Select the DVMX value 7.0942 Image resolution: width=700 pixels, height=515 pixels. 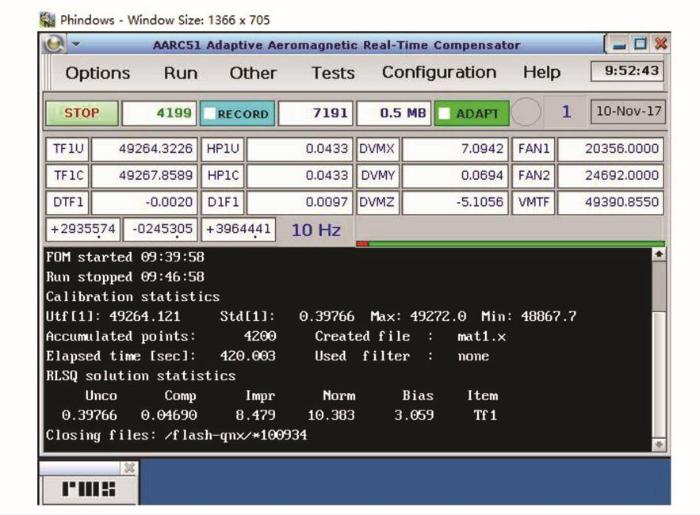click(455, 149)
